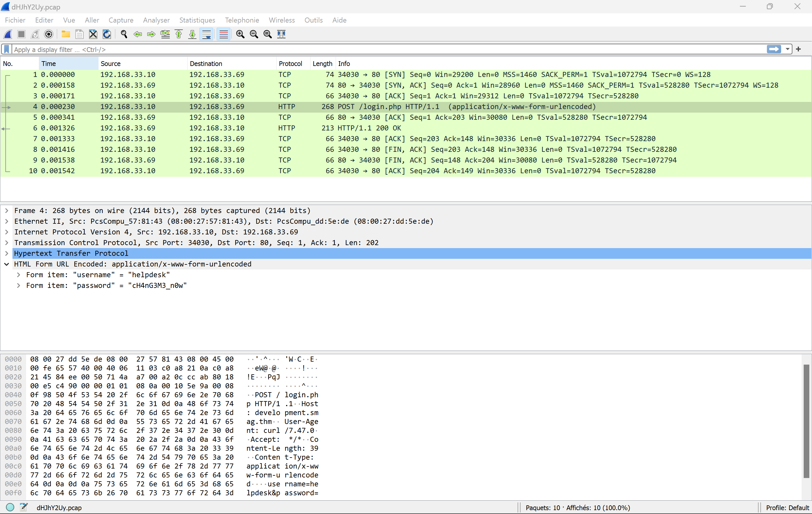Image resolution: width=812 pixels, height=514 pixels.
Task: Click the reload capture file icon
Action: click(107, 34)
